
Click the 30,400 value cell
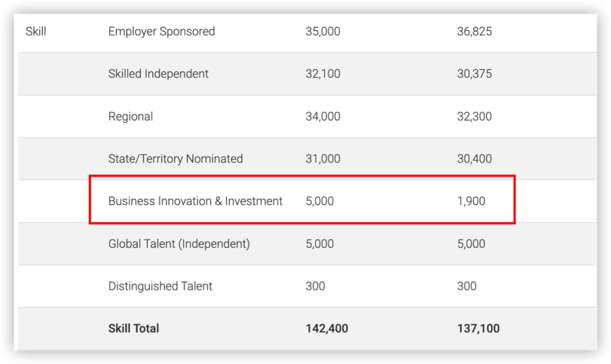click(474, 159)
